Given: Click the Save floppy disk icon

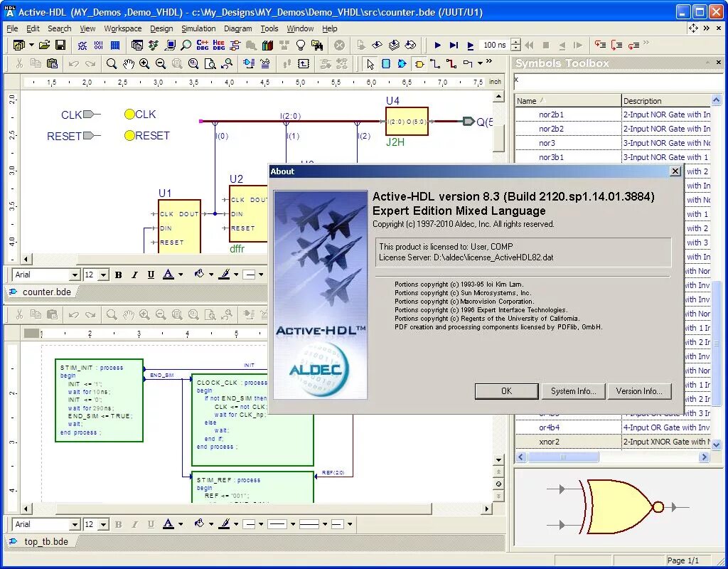Looking at the screenshot, I should click(60, 45).
